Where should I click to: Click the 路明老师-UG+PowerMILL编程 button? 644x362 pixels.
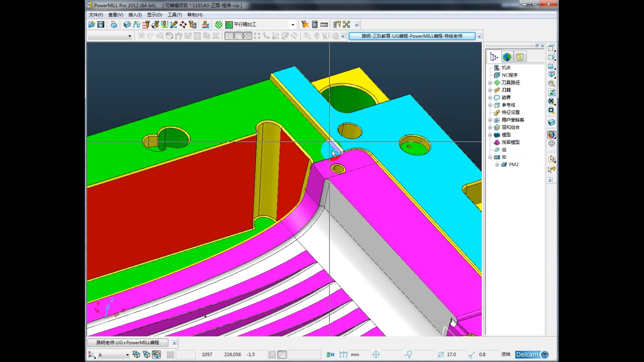[x=127, y=343]
